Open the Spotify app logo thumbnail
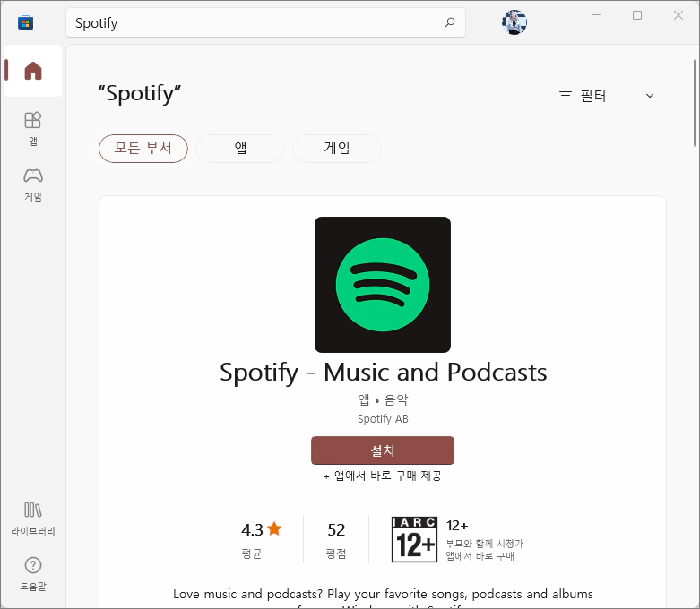Viewport: 700px width, 609px height. [x=383, y=285]
